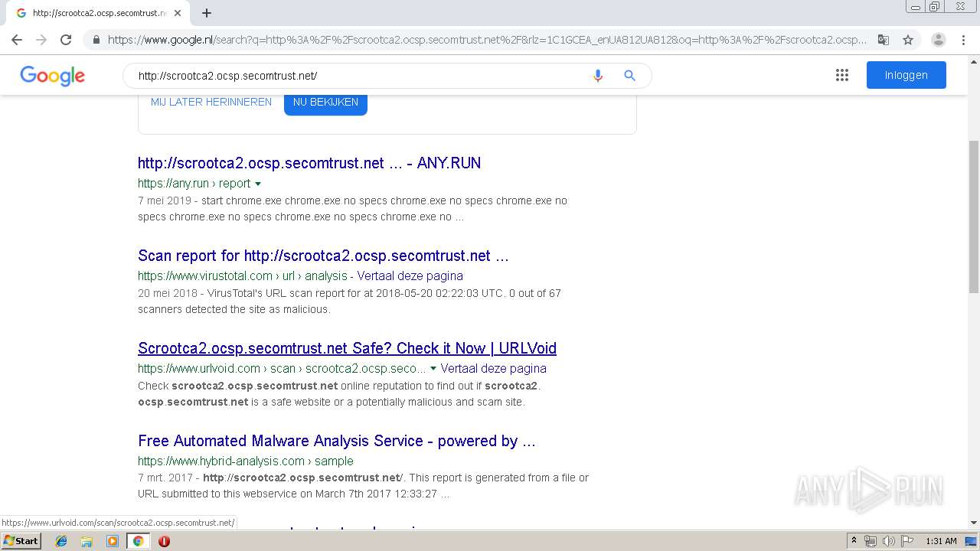Viewport: 980px width, 551px height.
Task: Open Windows Explorer folder on the taskbar
Action: [x=87, y=541]
